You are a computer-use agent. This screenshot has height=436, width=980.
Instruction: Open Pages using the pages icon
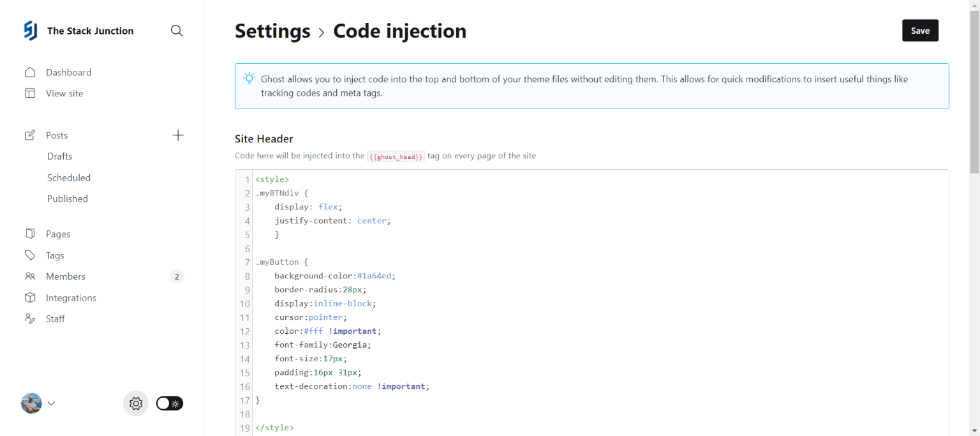click(x=30, y=234)
